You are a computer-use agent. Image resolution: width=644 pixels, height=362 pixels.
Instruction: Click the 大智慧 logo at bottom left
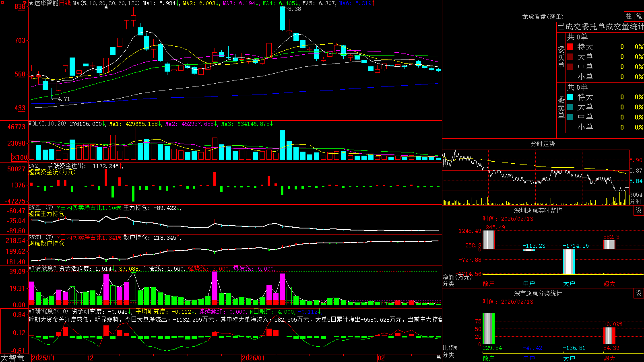12,358
